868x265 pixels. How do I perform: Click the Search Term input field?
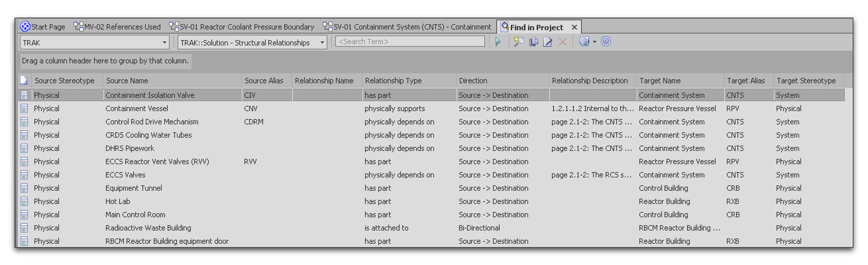click(x=410, y=41)
